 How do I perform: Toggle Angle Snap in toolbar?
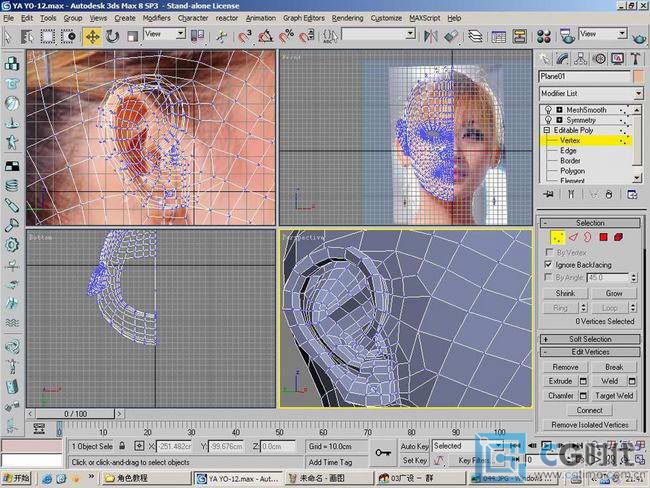(x=265, y=36)
